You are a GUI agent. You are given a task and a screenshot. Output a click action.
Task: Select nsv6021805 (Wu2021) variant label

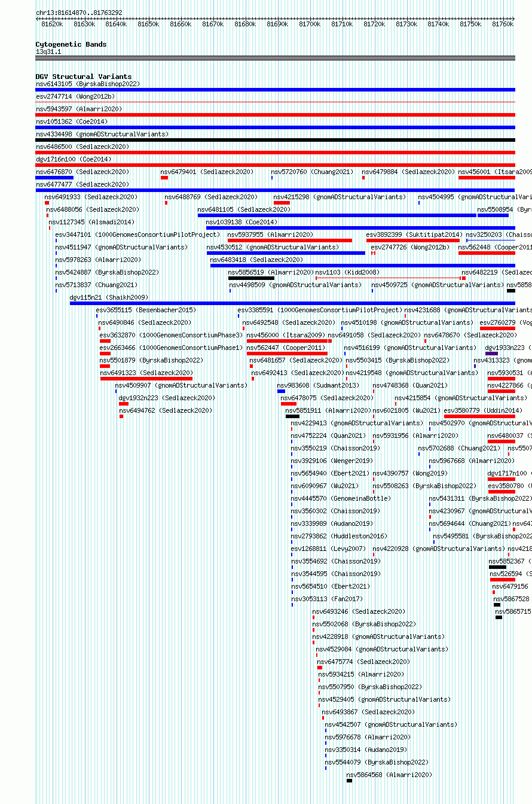407,410
